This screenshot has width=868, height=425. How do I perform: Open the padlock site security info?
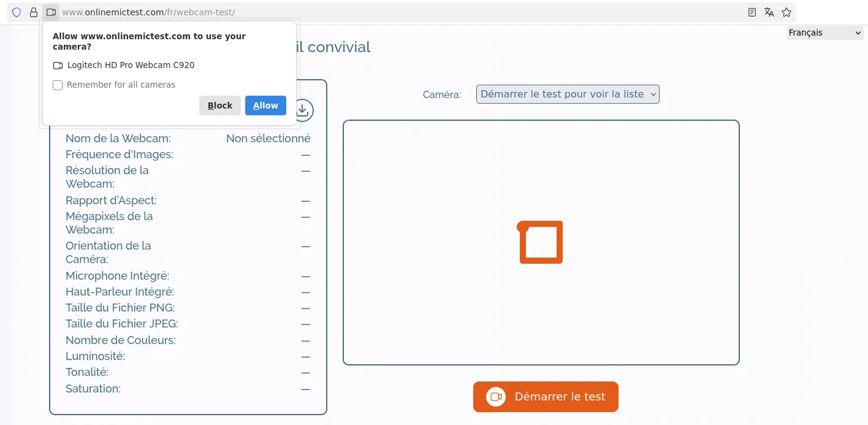[34, 12]
